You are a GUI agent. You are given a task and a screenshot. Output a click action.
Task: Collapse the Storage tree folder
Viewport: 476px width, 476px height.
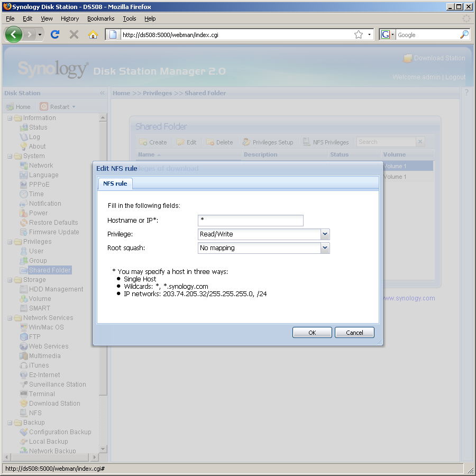[10, 280]
